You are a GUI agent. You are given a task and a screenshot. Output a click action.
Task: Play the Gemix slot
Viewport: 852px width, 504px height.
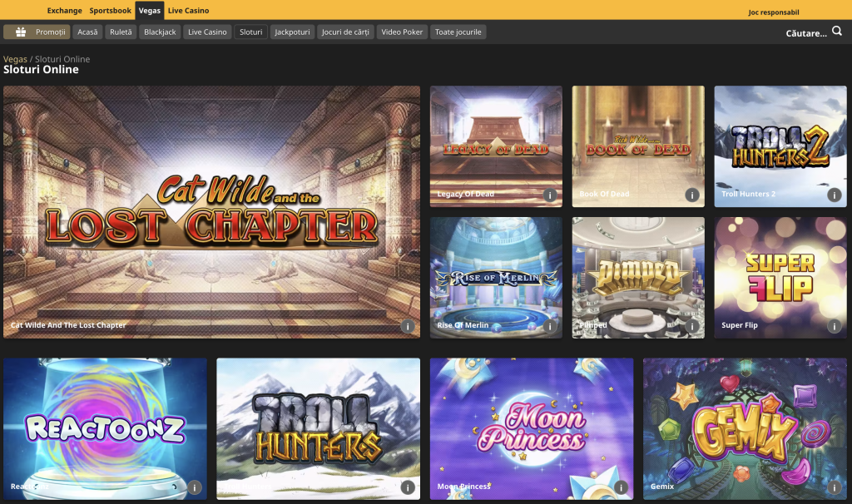tap(745, 428)
